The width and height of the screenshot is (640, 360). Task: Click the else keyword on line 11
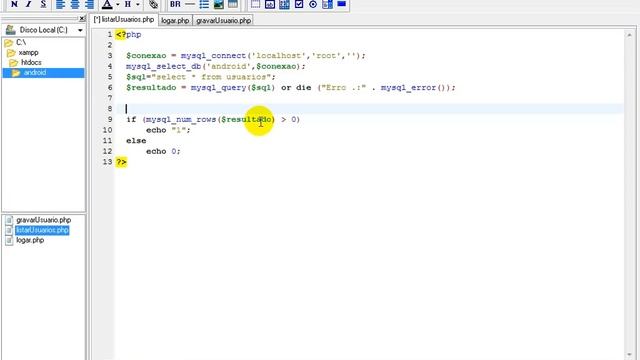tap(136, 140)
